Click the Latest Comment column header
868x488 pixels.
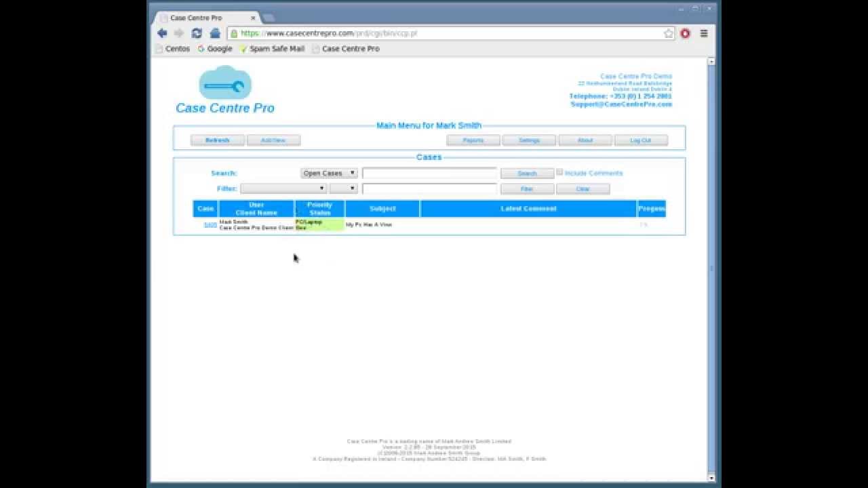[x=528, y=209]
